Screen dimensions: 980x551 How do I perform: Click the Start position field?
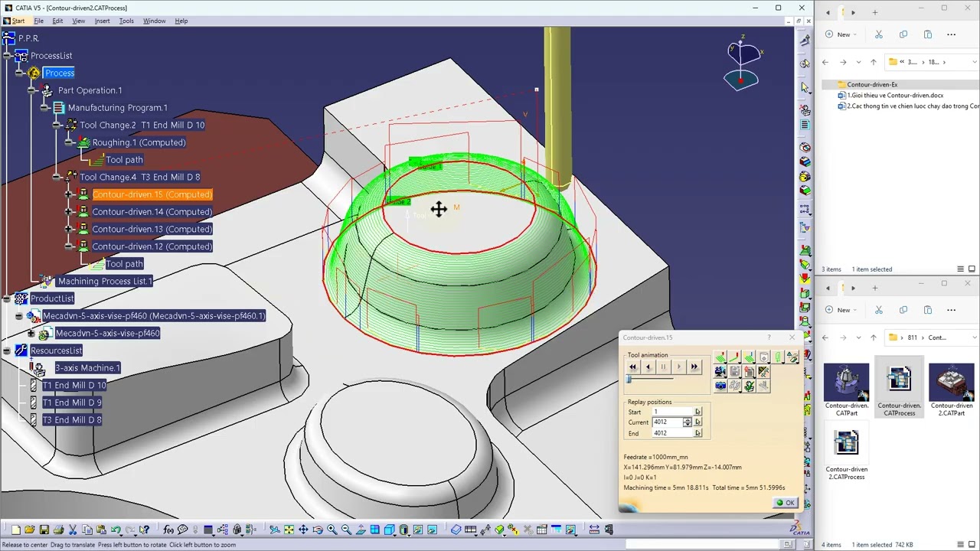click(672, 412)
